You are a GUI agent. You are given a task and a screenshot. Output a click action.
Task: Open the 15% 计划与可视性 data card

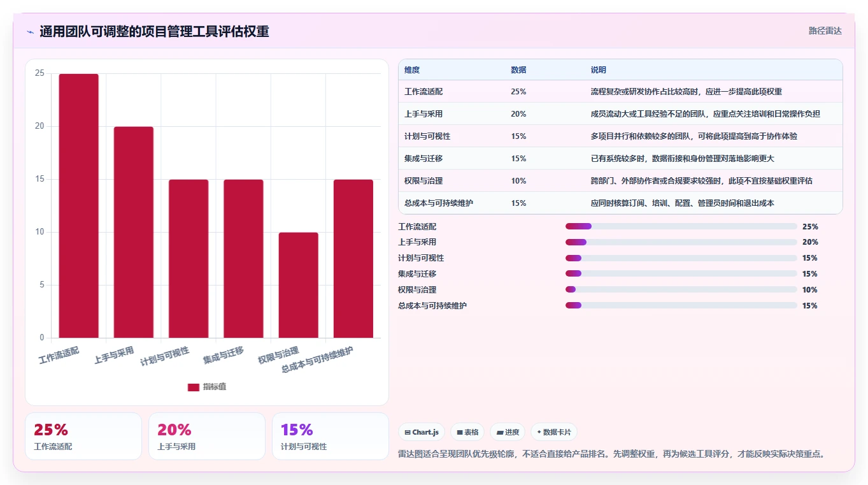click(x=331, y=436)
